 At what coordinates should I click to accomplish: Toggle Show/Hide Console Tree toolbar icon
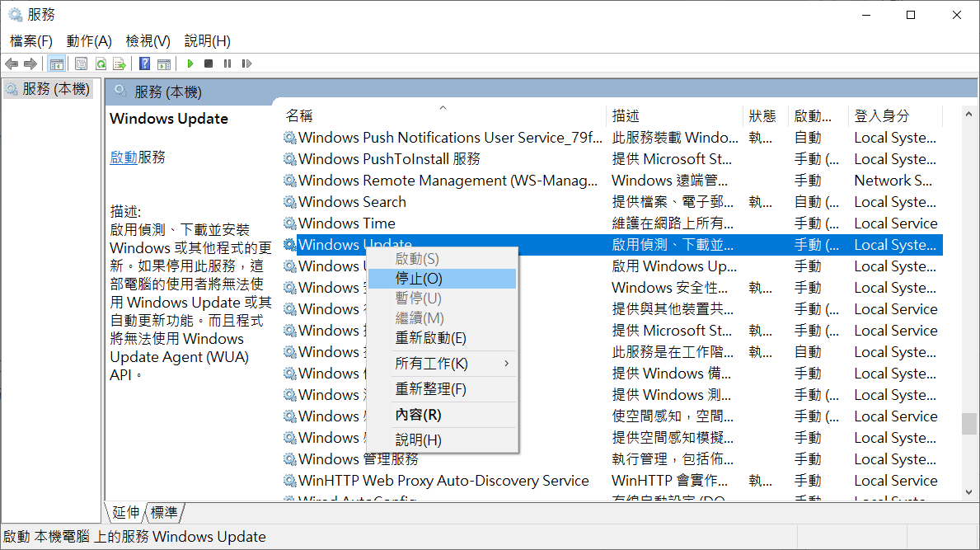point(56,63)
